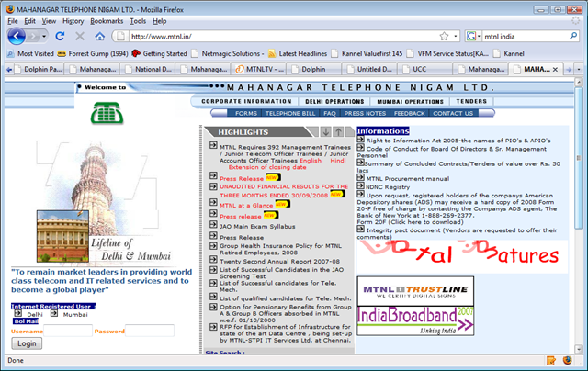The height and width of the screenshot is (371, 588).
Task: Open the FAQ page link
Action: coord(330,113)
